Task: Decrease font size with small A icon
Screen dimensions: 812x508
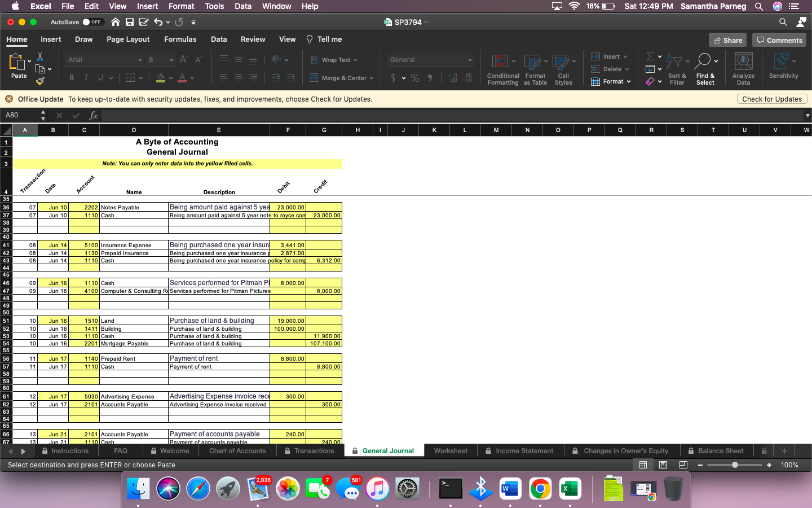Action: click(x=198, y=59)
